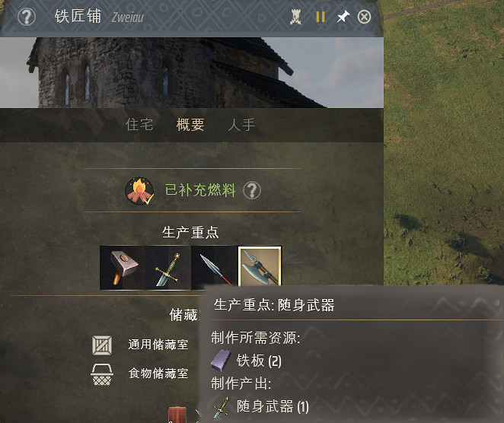
Task: Select spear production focus
Action: 214,268
